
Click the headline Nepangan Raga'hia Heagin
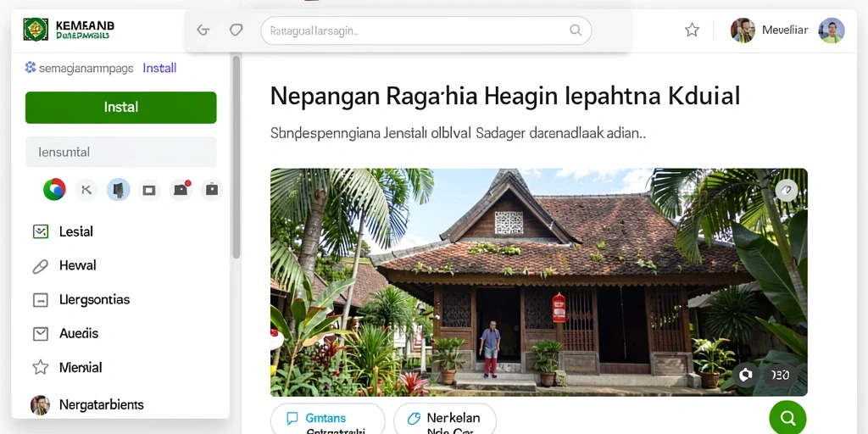coord(505,96)
